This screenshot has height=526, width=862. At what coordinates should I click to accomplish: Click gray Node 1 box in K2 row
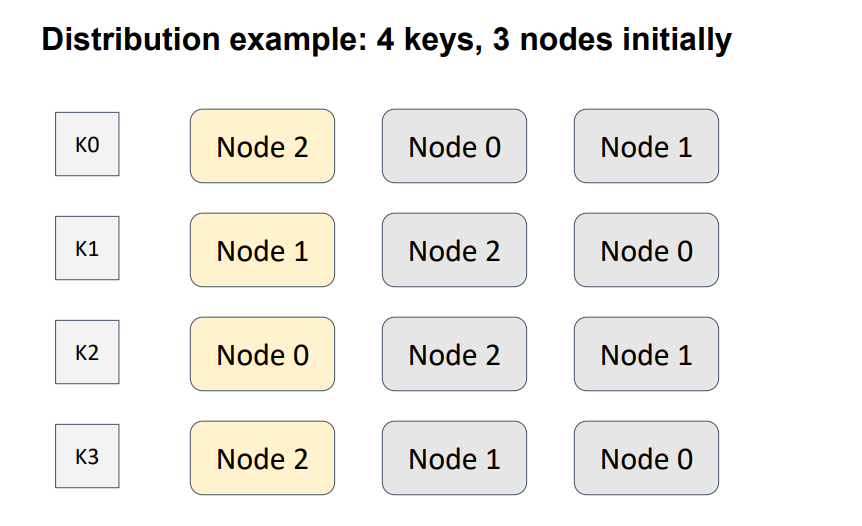click(646, 354)
